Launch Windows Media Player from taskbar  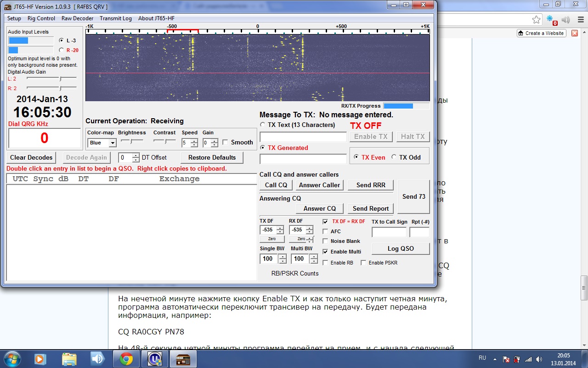coord(40,359)
